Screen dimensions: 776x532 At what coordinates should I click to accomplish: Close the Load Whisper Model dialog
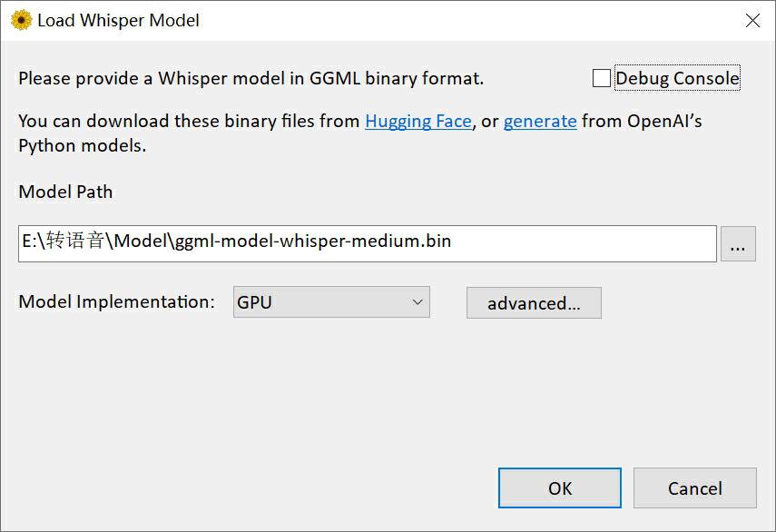point(752,20)
